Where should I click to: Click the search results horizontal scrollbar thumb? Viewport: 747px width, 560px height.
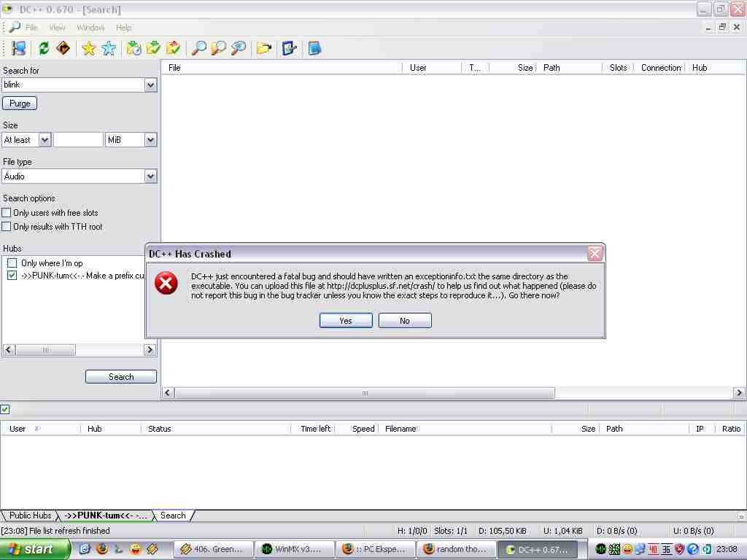(365, 393)
